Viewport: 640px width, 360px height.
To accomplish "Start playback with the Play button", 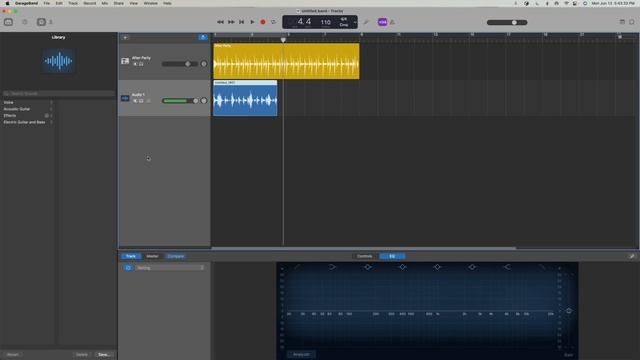I will tap(252, 22).
